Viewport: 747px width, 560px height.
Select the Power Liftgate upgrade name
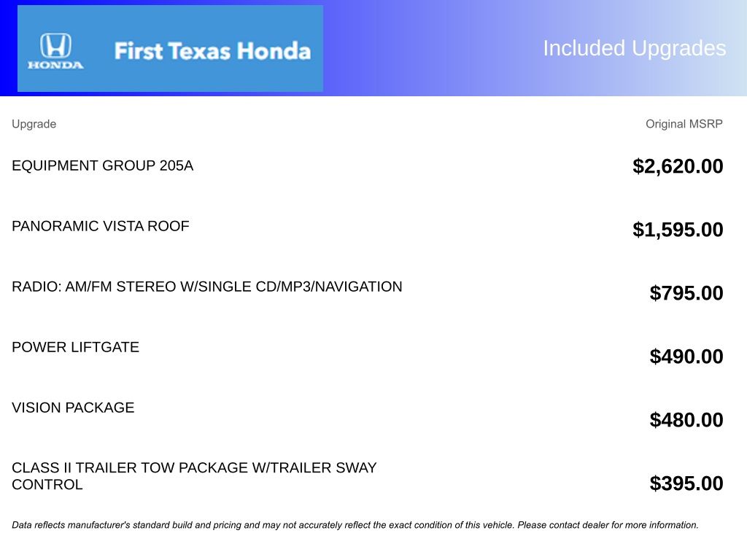coord(75,347)
